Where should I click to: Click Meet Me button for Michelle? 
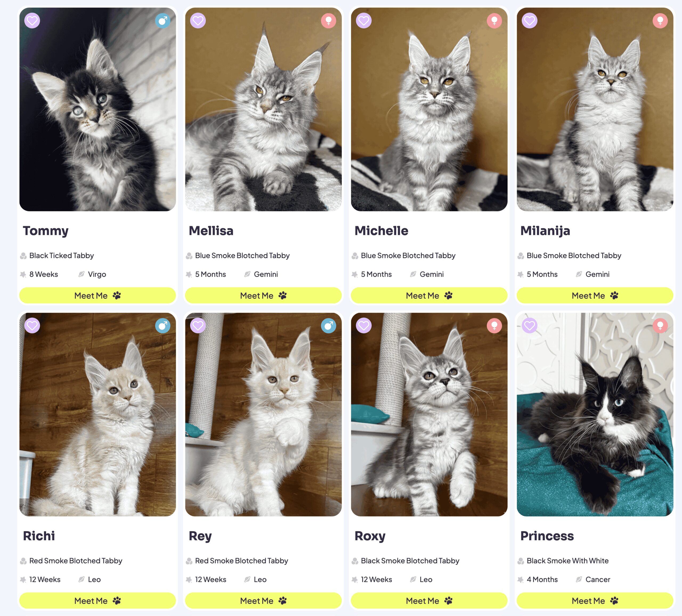pos(429,296)
